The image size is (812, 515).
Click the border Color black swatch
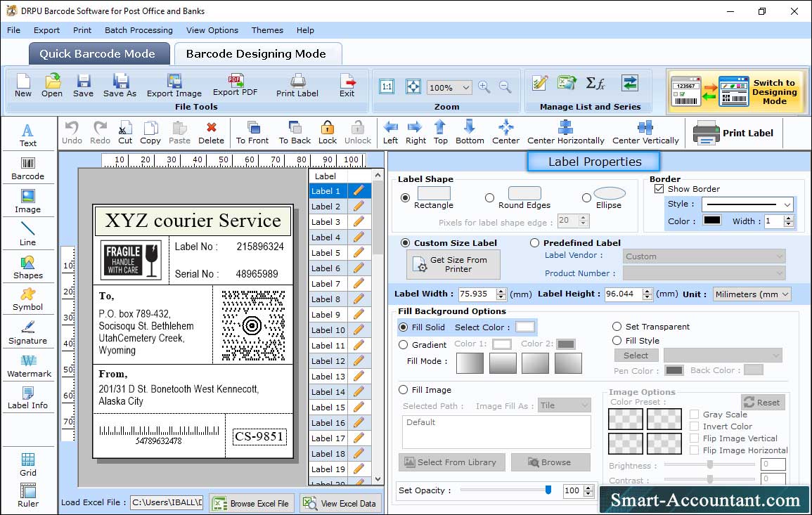712,221
